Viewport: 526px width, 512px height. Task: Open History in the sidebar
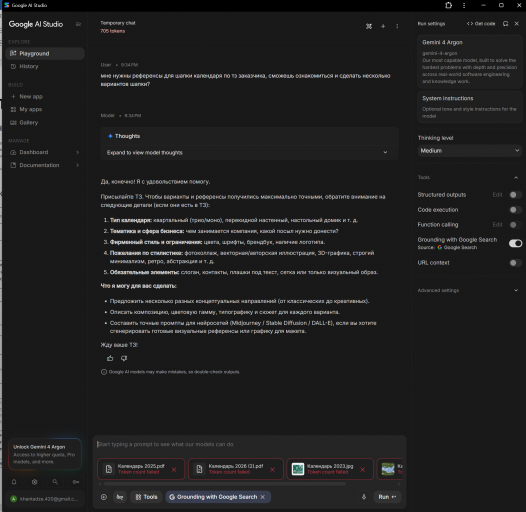coord(45,66)
